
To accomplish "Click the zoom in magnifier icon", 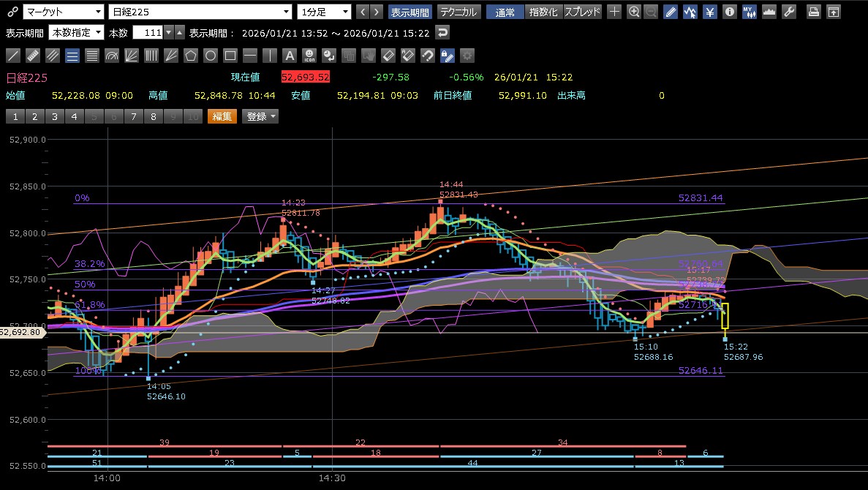I will coord(634,12).
